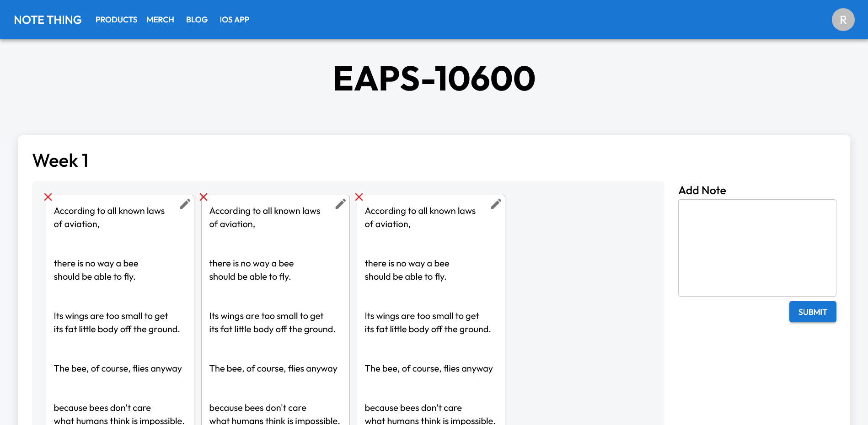Delete the third note with red X

(x=359, y=197)
